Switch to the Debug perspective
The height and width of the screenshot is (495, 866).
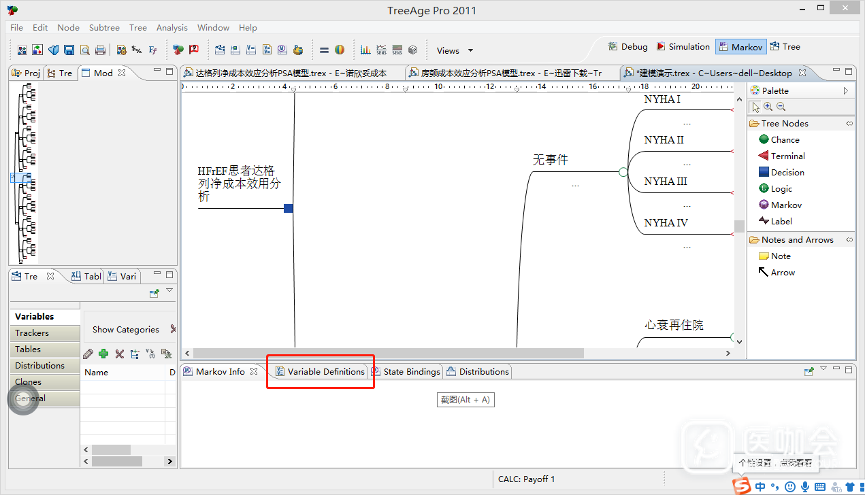click(x=627, y=47)
